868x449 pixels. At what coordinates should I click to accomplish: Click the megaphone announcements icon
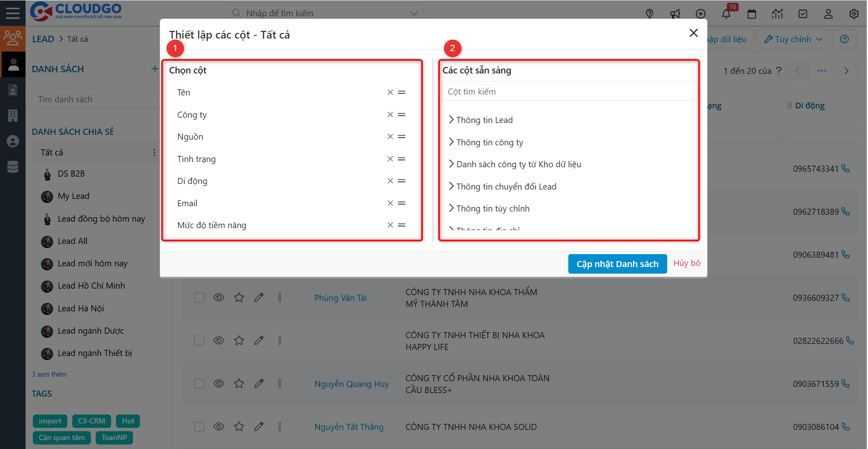[x=675, y=14]
